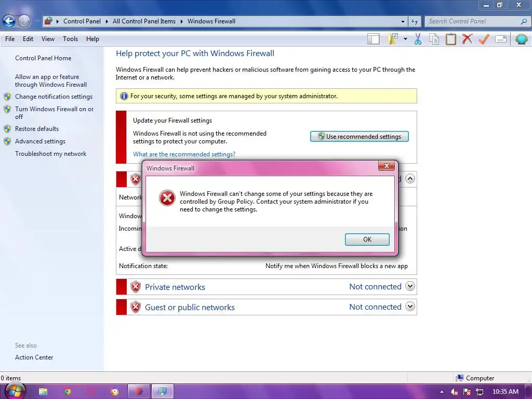
Task: Click the red X Delete toolbar icon
Action: pos(467,38)
